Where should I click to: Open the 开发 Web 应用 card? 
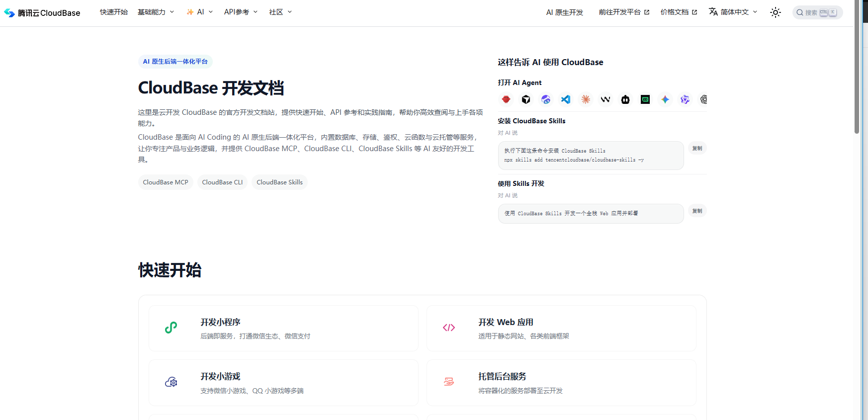point(561,328)
